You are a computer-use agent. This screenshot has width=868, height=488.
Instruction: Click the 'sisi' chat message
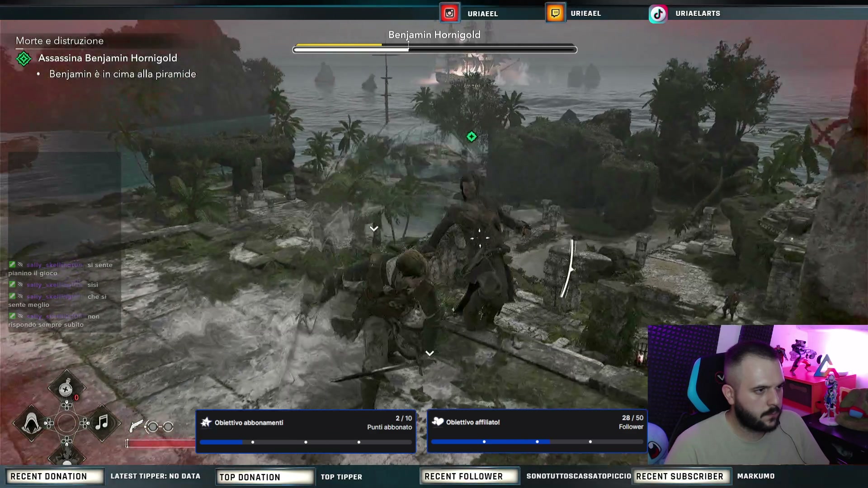click(x=93, y=285)
